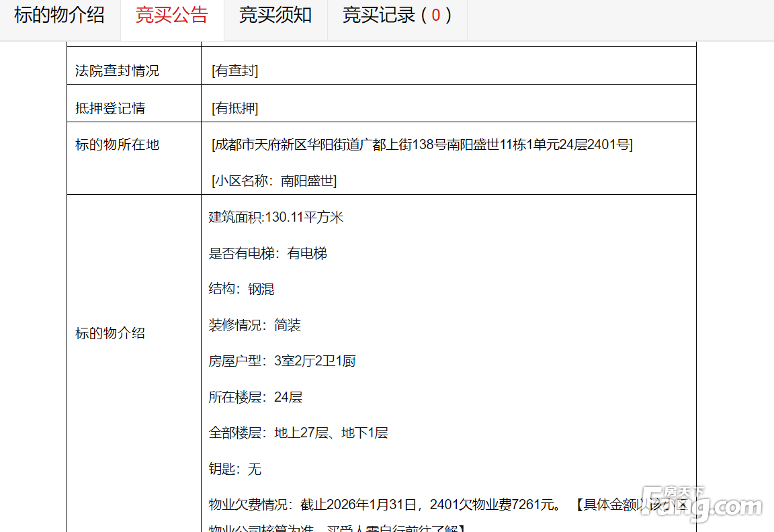Click the 抵押登记情 row label
This screenshot has height=532, width=774.
[110, 108]
